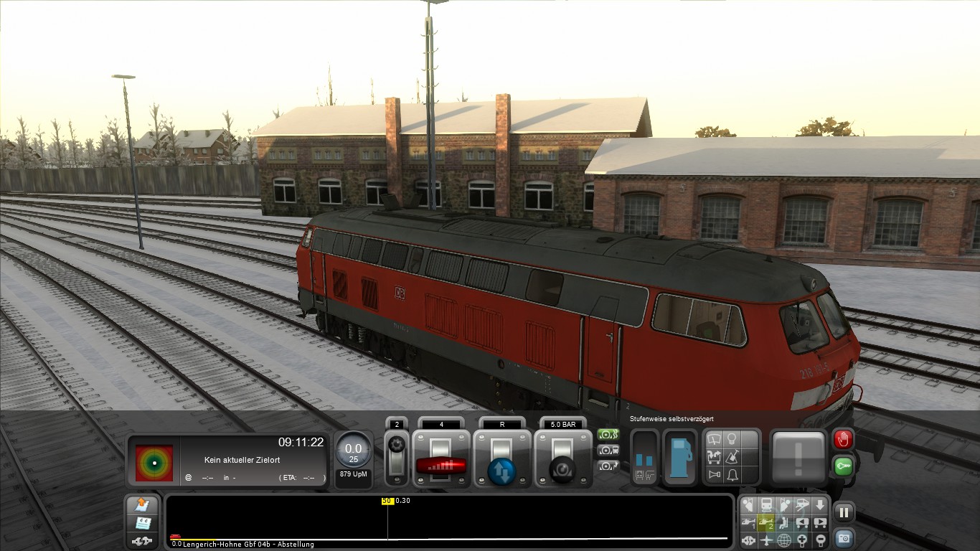The image size is (980, 551).
Task: Click the red train marker on track monitor
Action: 175,537
